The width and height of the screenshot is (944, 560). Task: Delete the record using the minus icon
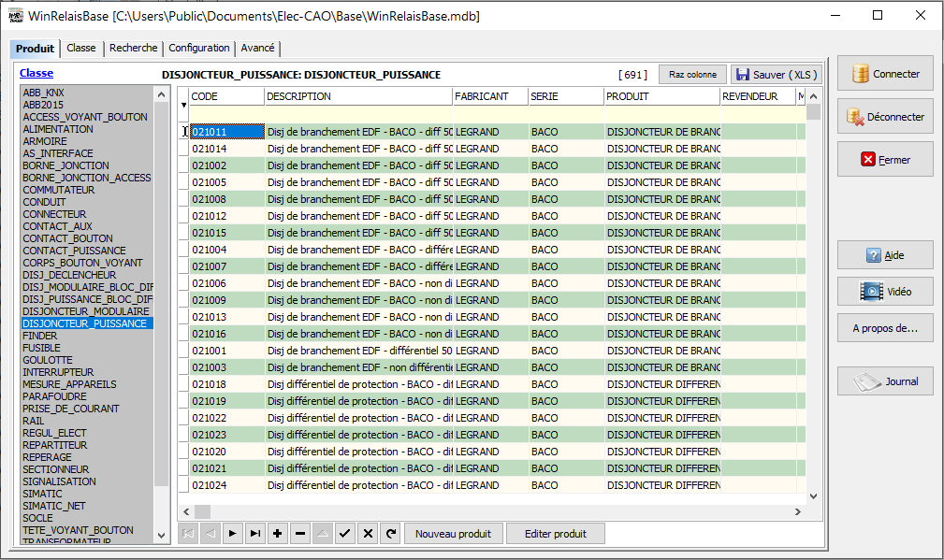(299, 534)
